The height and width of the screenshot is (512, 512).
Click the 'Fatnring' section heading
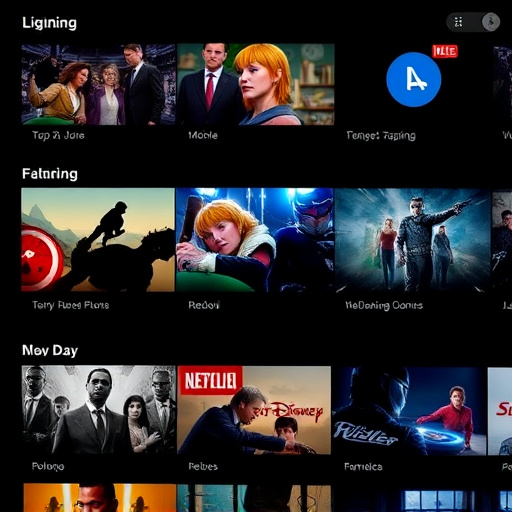coord(50,174)
